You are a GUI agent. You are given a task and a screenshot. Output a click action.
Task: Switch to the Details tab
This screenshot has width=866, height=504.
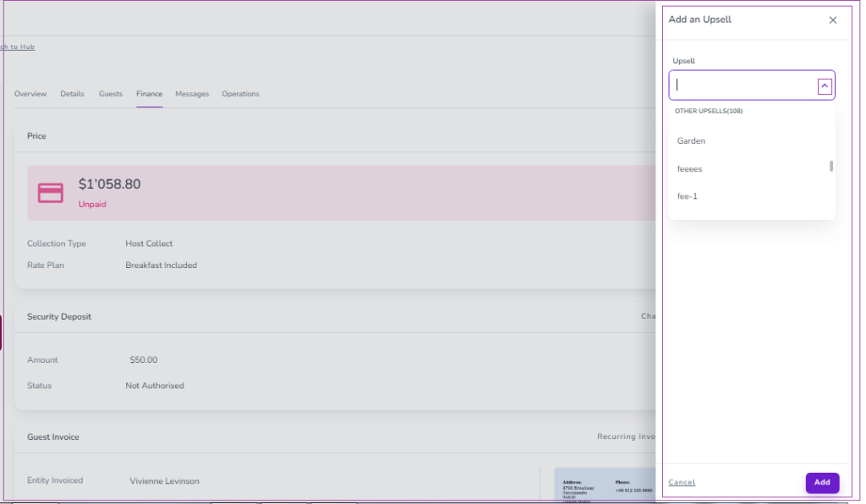point(73,94)
